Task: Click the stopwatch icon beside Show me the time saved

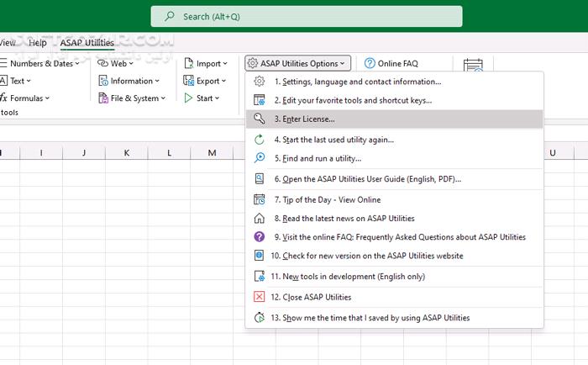Action: [259, 318]
